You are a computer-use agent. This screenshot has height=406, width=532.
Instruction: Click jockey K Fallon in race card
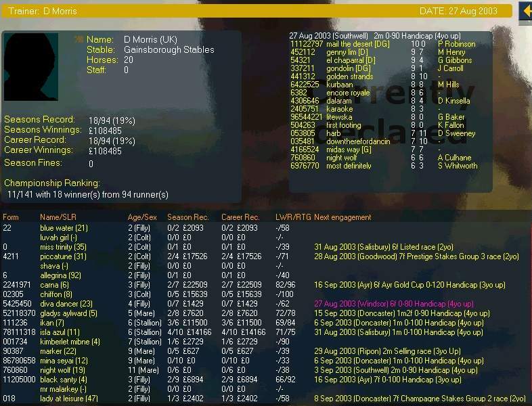451,125
